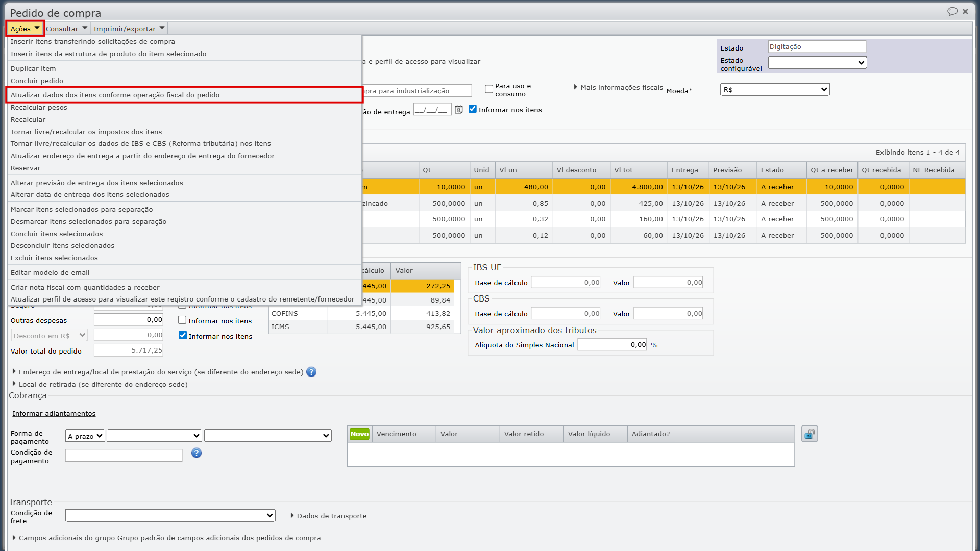Click the lock icon beside installments table
980x551 pixels.
pyautogui.click(x=810, y=434)
